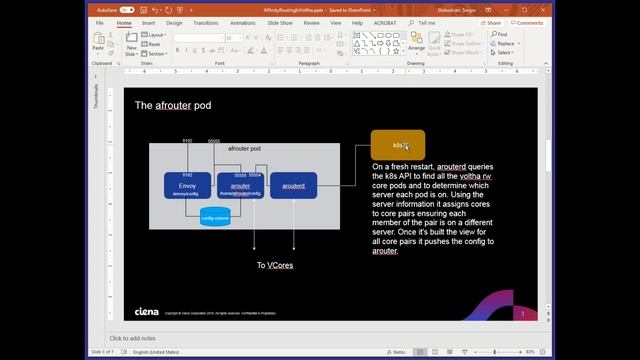640x360 pixels.
Task: Switch to Slide Sorter view icon
Action: coord(435,352)
